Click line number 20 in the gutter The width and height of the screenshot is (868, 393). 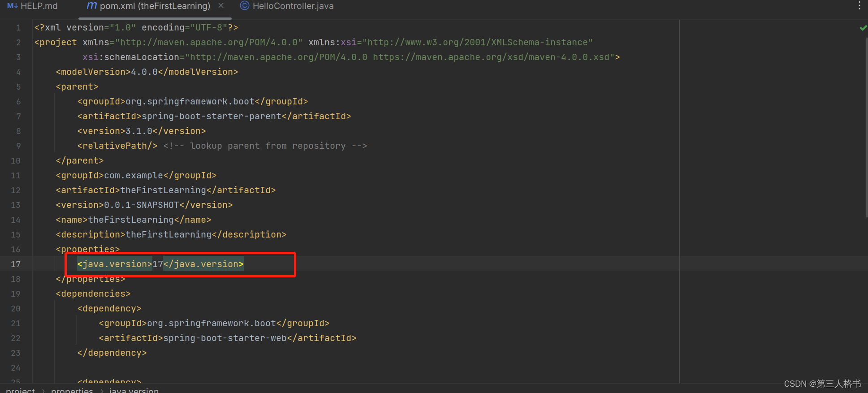16,309
